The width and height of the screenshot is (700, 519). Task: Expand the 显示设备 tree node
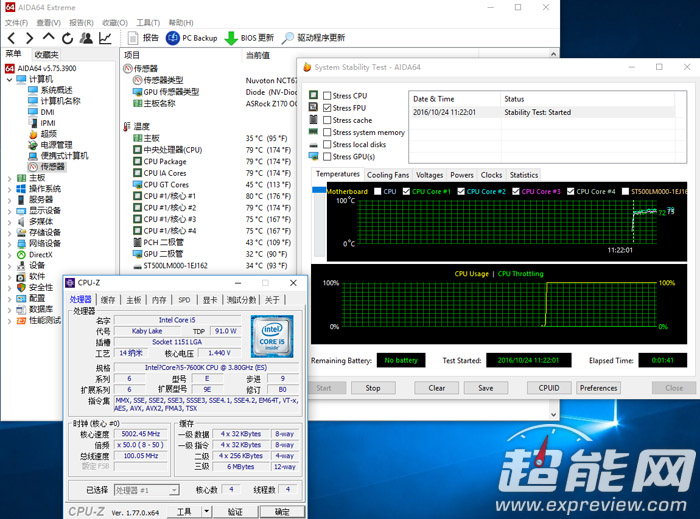9,211
